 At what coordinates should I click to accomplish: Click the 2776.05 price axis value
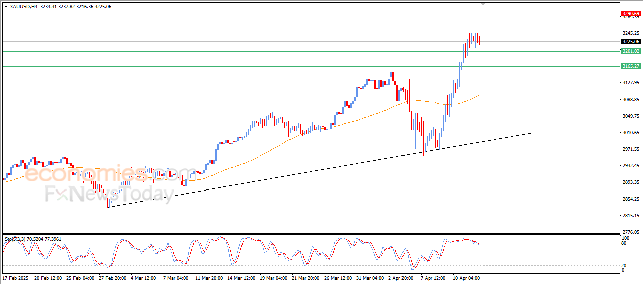tap(631, 232)
